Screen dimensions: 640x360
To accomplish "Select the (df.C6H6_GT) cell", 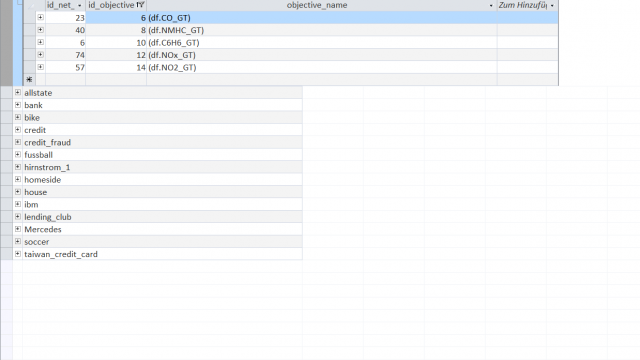I will click(322, 42).
